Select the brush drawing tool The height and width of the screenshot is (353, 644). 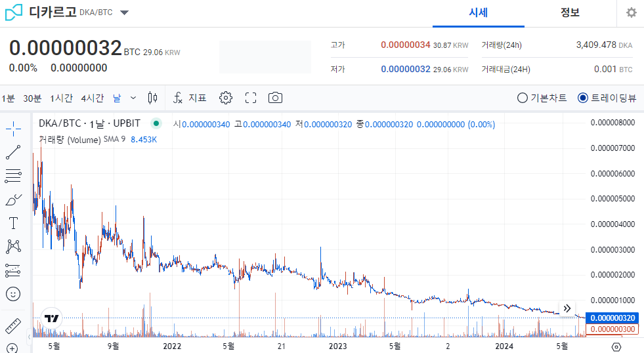(13, 200)
